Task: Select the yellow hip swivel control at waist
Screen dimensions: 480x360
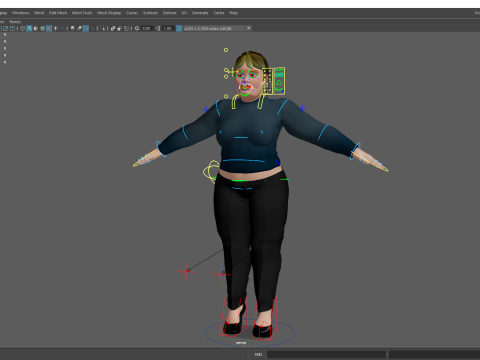Action: tap(211, 171)
